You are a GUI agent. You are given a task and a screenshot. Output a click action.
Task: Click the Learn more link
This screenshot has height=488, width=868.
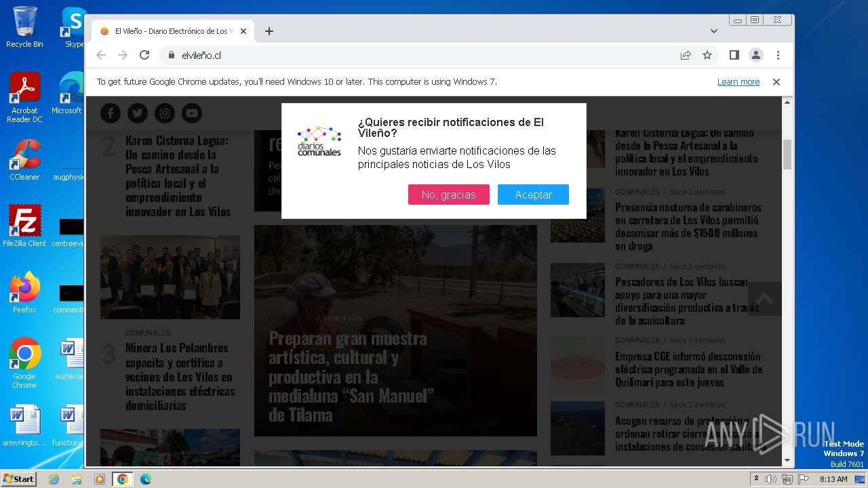pos(738,82)
